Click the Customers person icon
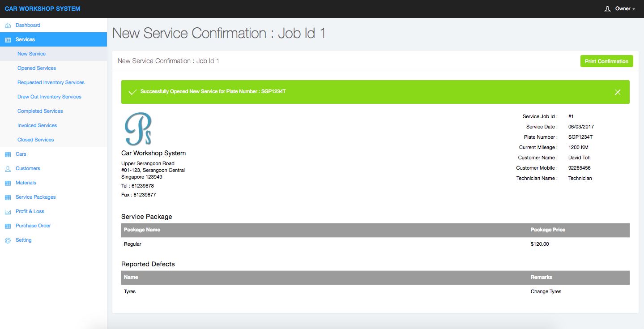The height and width of the screenshot is (329, 644). [8, 169]
